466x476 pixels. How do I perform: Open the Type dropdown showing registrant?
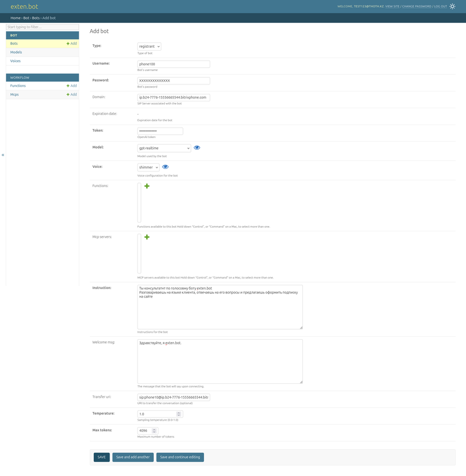pyautogui.click(x=150, y=47)
